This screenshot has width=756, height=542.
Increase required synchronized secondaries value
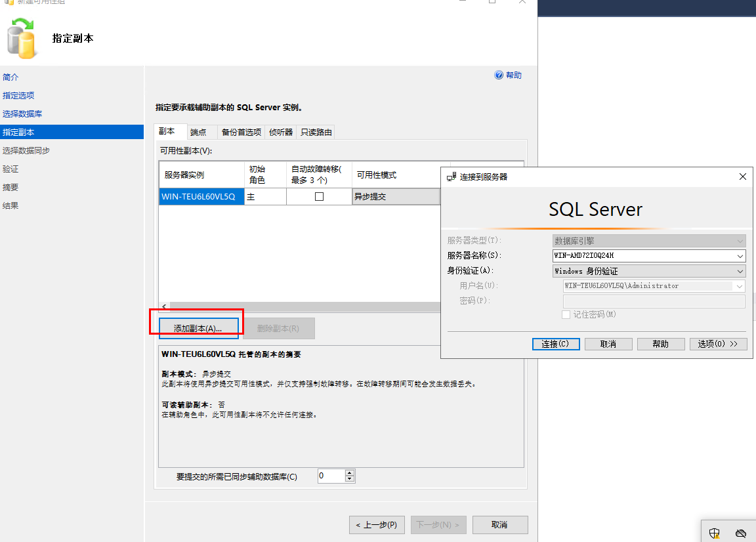pyautogui.click(x=350, y=473)
